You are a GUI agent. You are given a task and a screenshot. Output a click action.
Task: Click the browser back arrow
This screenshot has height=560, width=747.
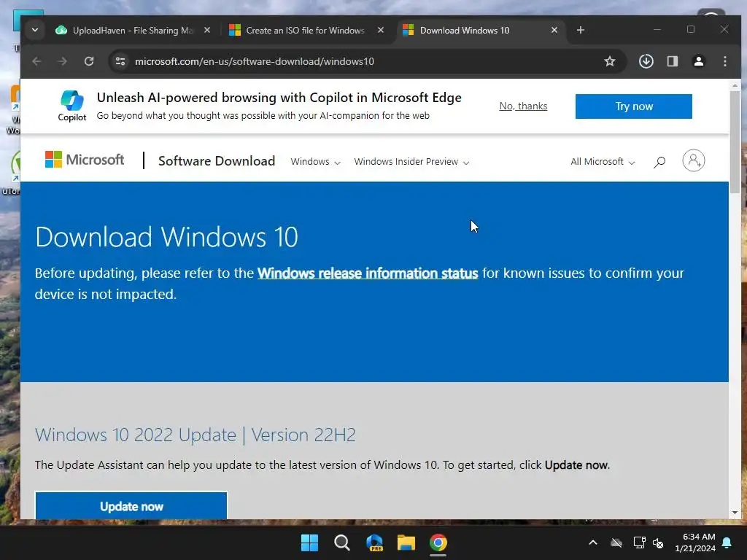[x=36, y=61]
